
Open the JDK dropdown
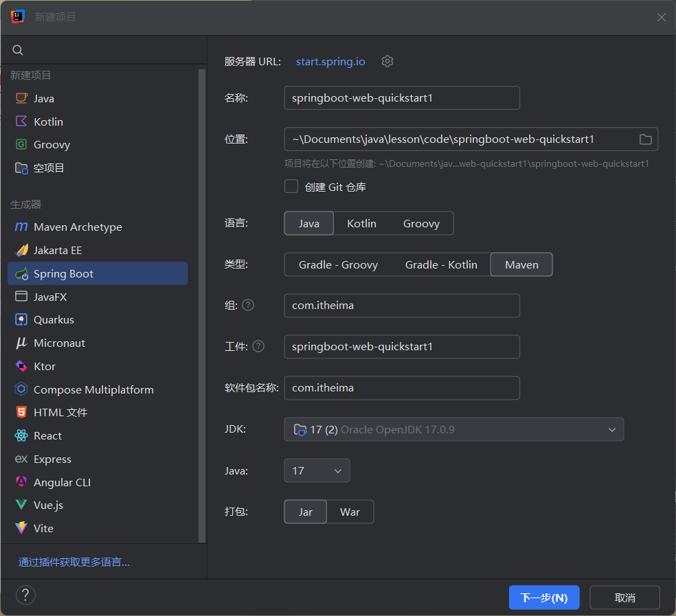coord(453,429)
